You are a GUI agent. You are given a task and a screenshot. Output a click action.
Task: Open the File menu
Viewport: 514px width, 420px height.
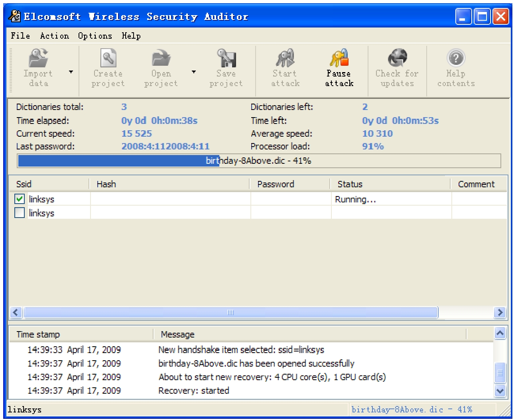(x=20, y=36)
